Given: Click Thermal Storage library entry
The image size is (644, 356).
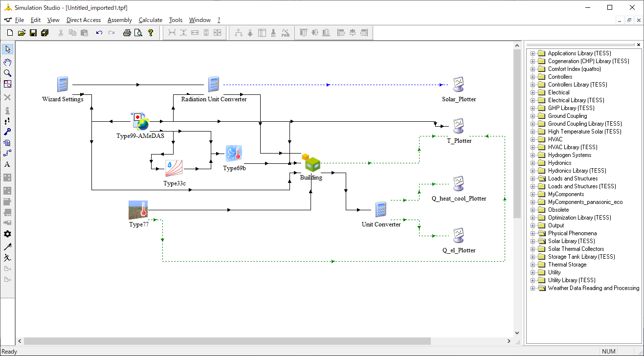Looking at the screenshot, I should point(567,265).
